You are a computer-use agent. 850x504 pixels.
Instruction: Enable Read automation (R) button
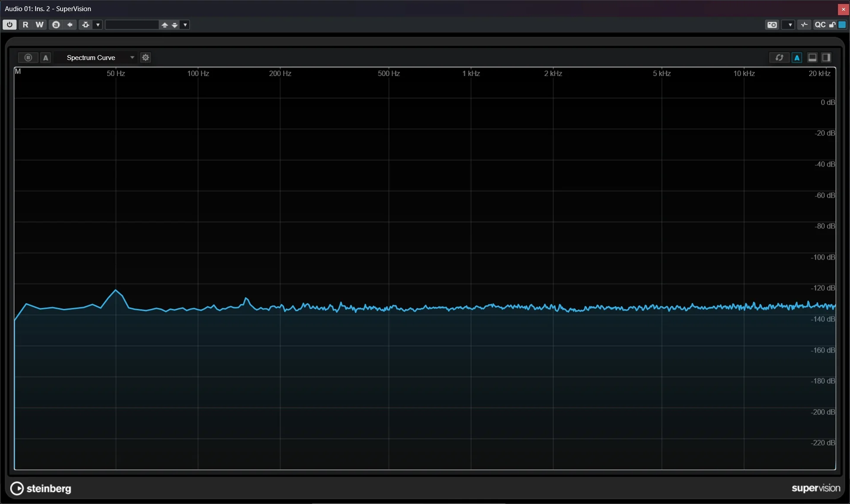25,25
